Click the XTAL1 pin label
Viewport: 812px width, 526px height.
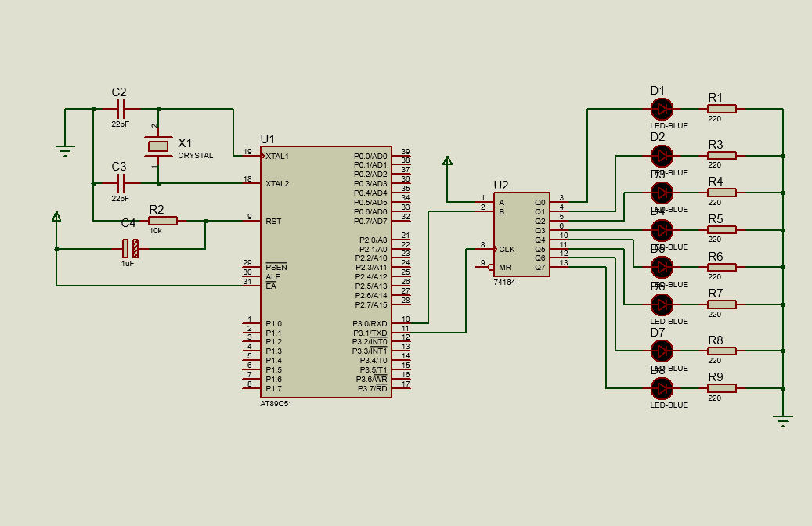(x=277, y=156)
